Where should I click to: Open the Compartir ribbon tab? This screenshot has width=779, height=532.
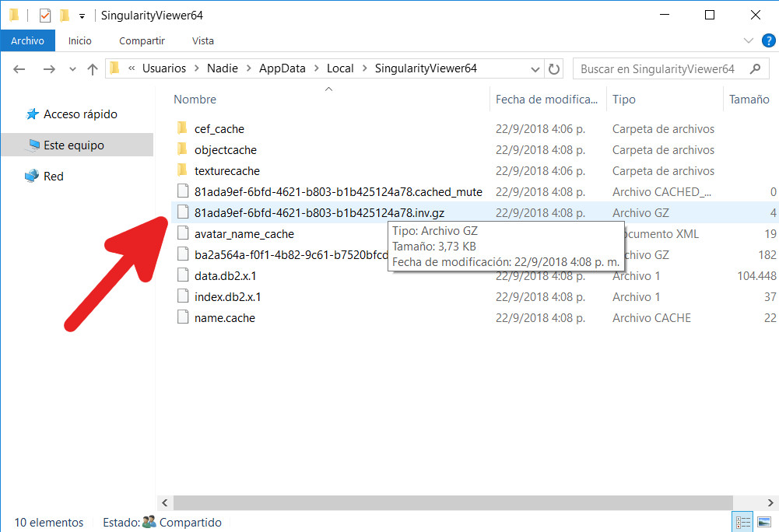coord(142,40)
